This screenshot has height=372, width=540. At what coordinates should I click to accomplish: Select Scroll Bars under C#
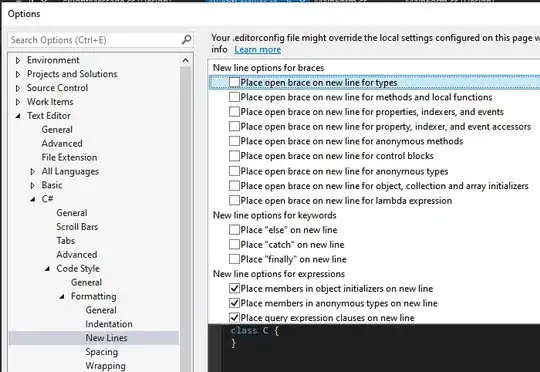coord(77,227)
